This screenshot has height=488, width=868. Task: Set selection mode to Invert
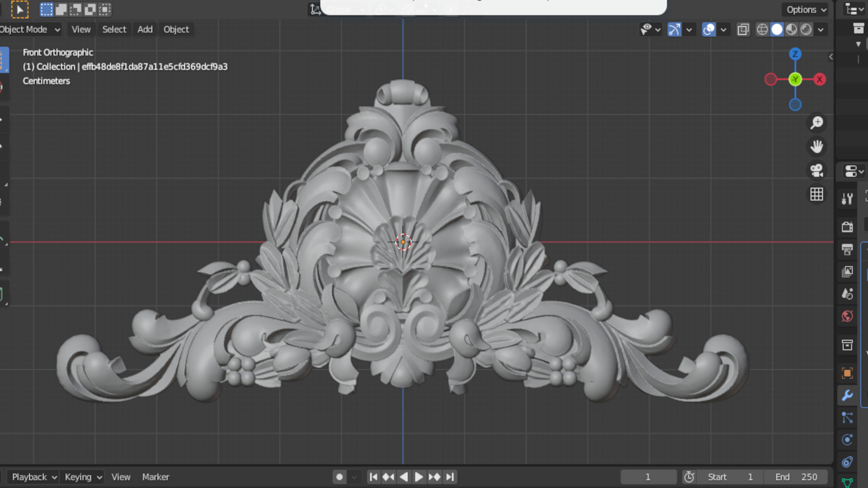pos(90,9)
